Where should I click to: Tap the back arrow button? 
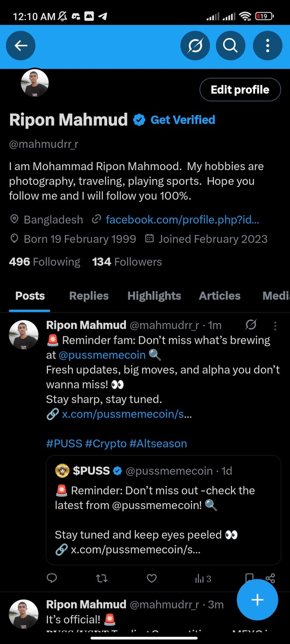click(x=21, y=45)
